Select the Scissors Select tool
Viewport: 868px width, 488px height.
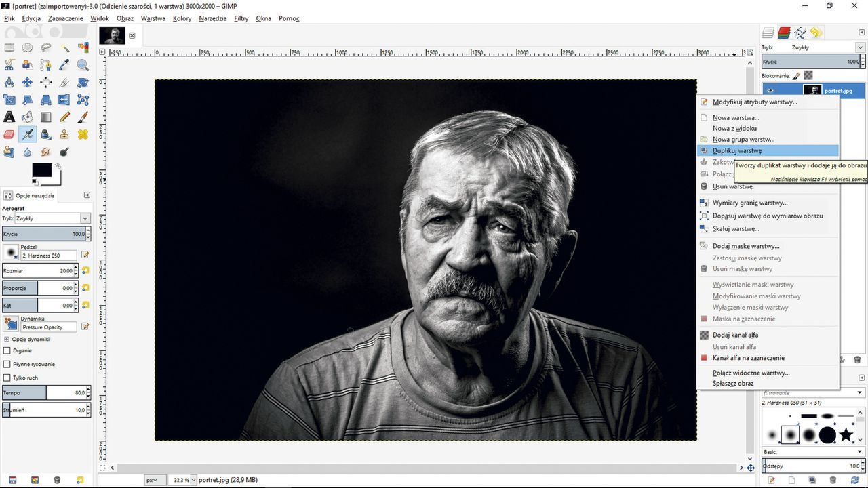click(x=9, y=65)
